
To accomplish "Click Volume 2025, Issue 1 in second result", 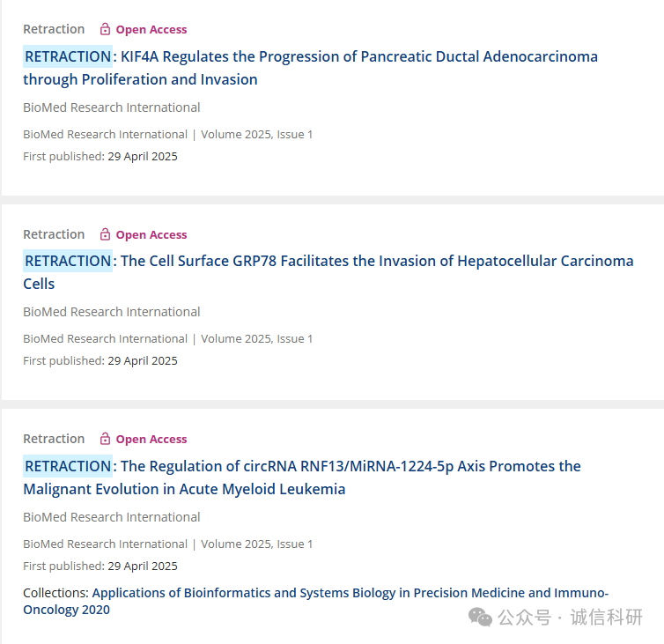I will (256, 339).
